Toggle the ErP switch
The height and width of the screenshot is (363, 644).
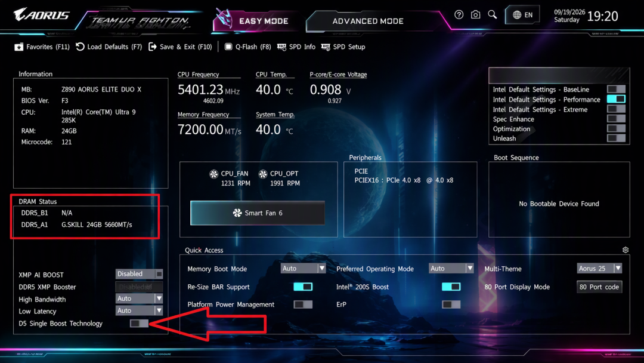[451, 304]
